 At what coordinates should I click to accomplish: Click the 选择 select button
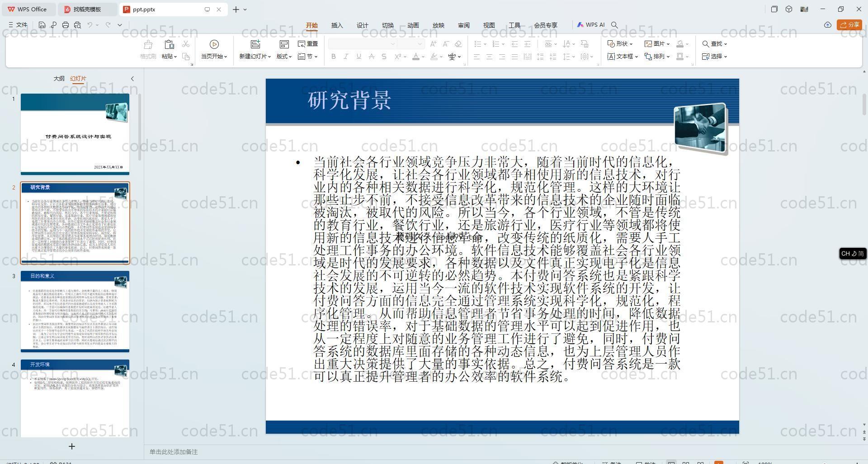714,57
